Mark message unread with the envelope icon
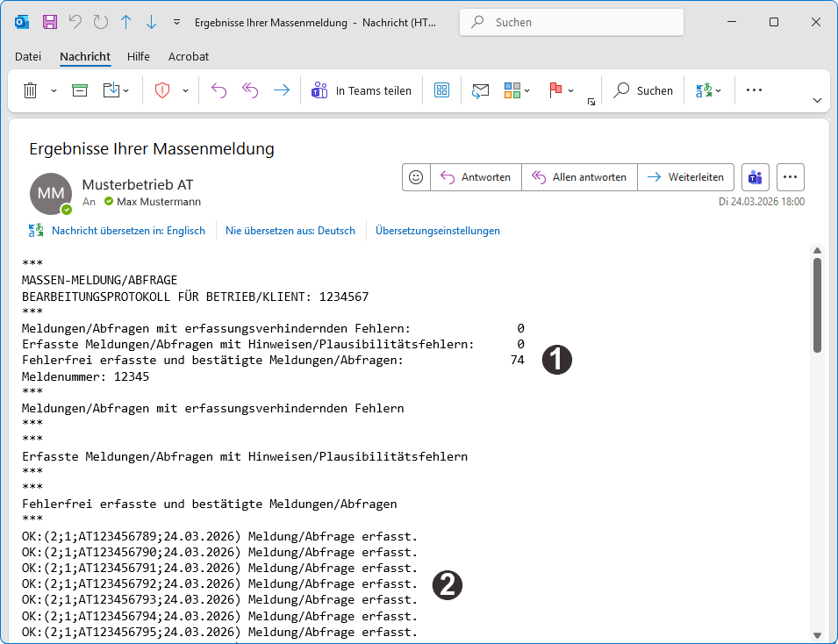 pyautogui.click(x=480, y=89)
